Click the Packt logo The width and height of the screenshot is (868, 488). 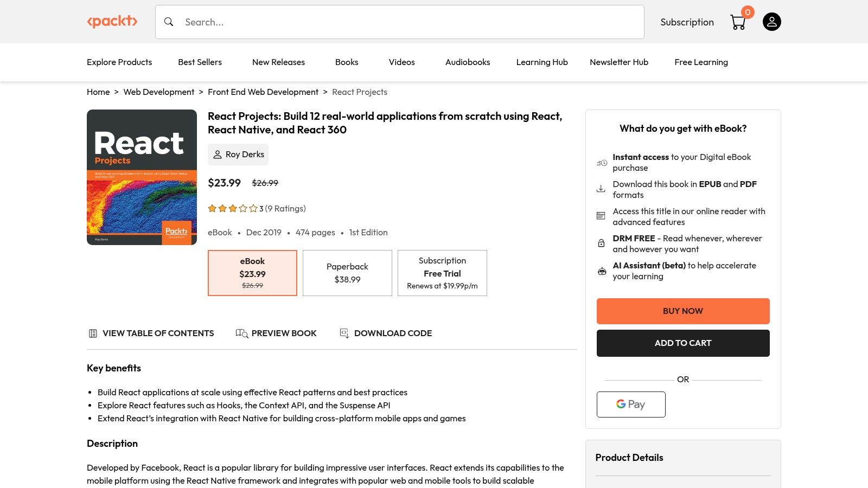112,21
